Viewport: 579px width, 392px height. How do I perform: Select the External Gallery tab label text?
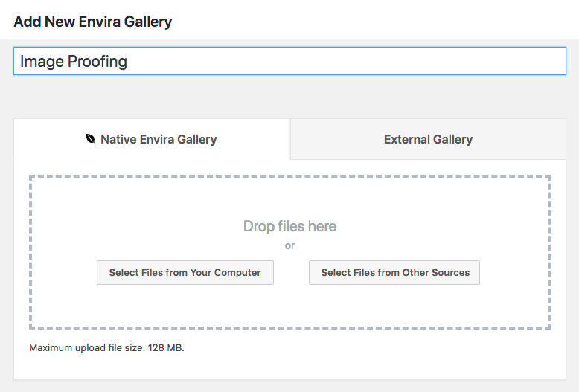[429, 139]
